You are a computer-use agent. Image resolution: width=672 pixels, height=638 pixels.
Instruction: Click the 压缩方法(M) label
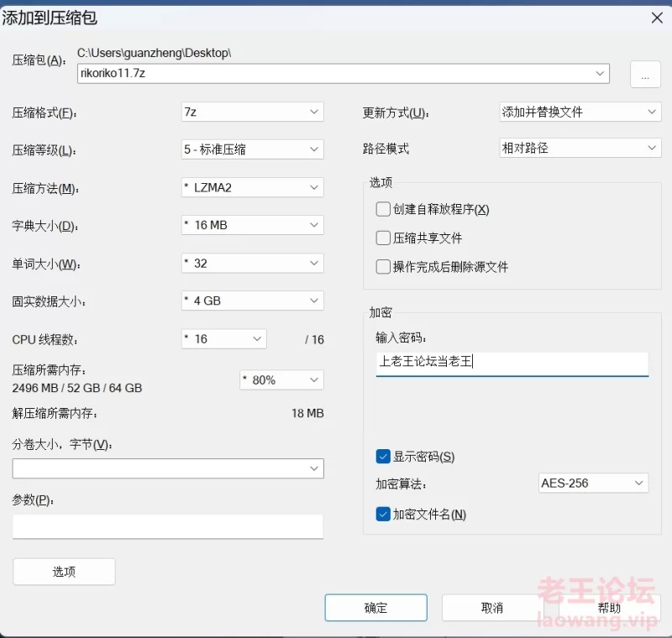(x=45, y=188)
